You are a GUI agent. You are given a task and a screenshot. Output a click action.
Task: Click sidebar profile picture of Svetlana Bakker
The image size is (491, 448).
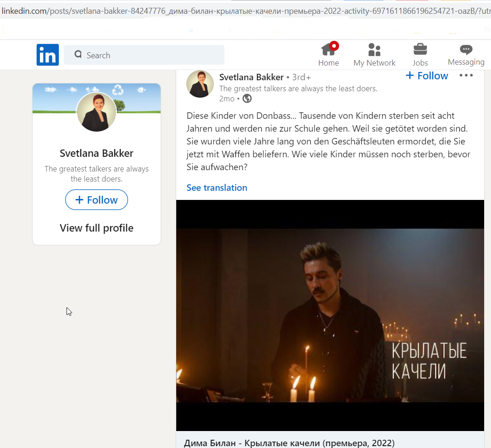pyautogui.click(x=96, y=112)
